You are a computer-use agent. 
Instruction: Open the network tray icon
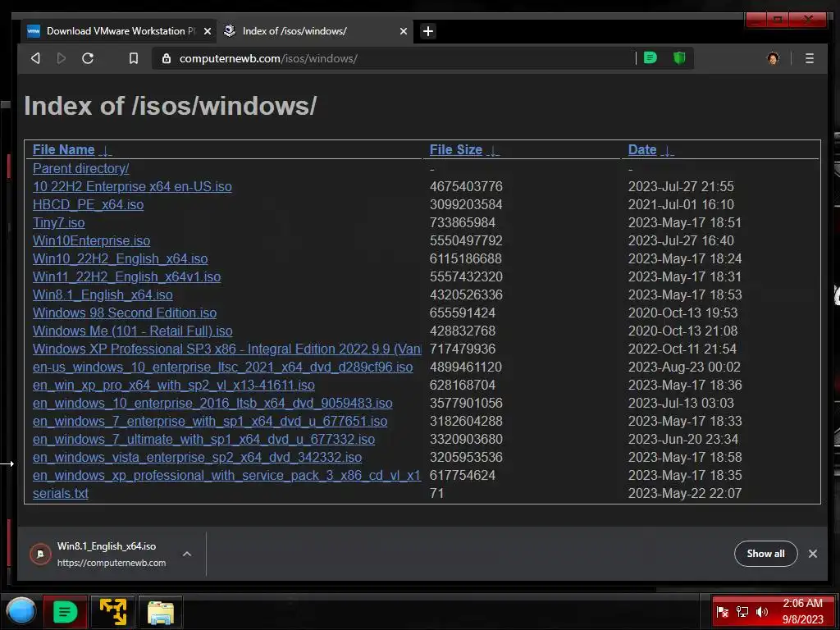[742, 612]
